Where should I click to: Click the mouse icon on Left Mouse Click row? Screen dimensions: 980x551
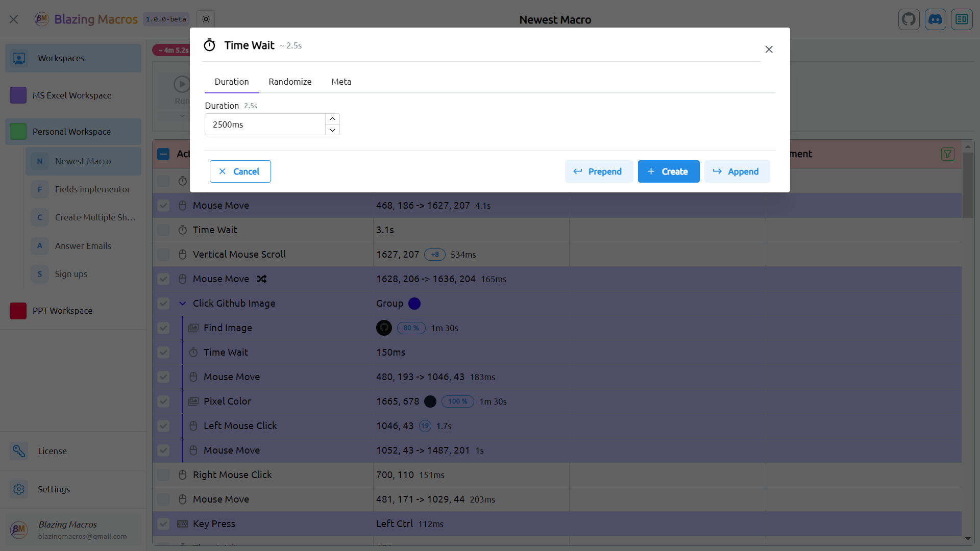[x=193, y=426]
